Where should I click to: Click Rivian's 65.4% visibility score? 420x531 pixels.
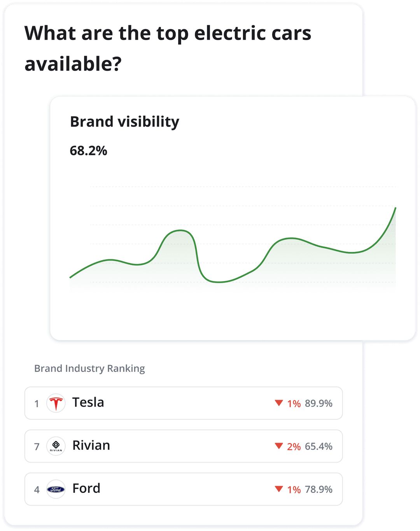click(x=318, y=447)
